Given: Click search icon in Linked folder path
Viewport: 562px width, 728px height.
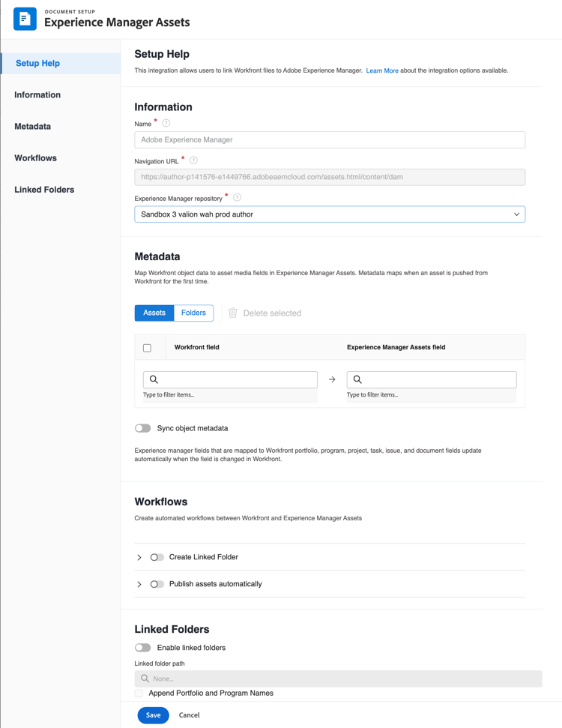Looking at the screenshot, I should pyautogui.click(x=145, y=679).
